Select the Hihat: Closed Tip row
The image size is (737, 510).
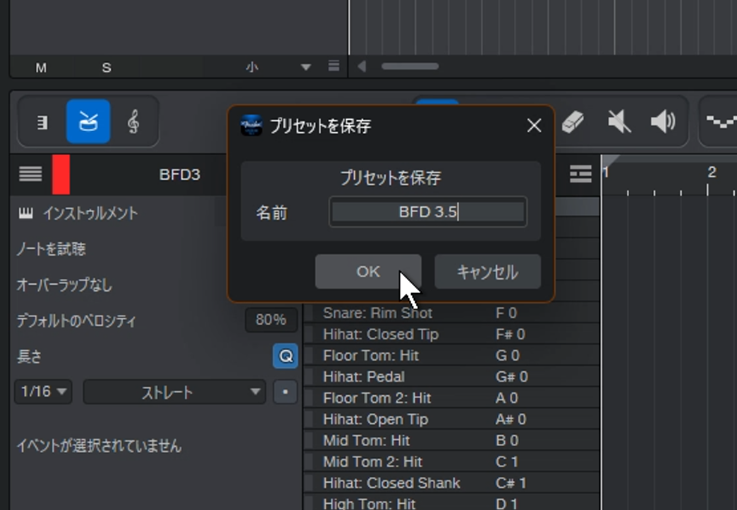[451, 334]
